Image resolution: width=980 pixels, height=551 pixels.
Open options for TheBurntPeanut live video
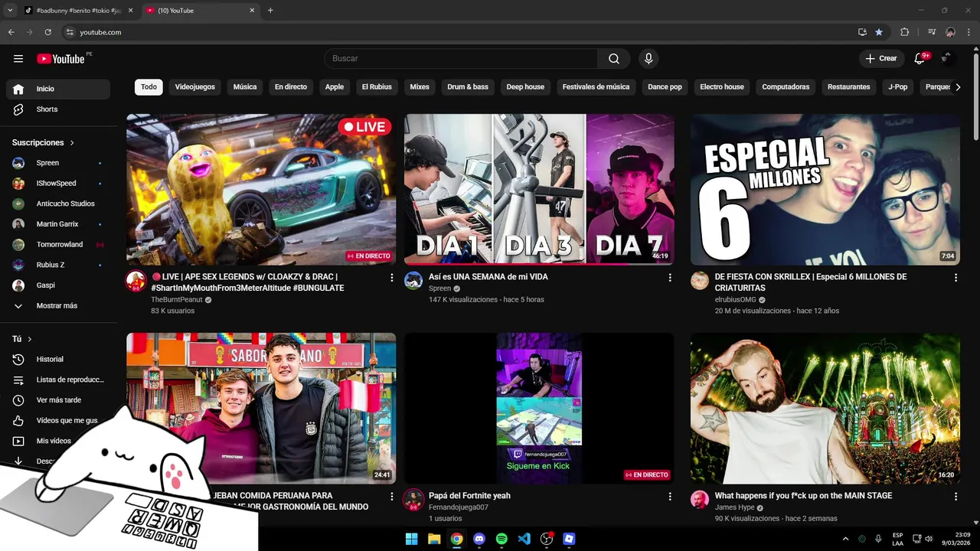click(392, 278)
